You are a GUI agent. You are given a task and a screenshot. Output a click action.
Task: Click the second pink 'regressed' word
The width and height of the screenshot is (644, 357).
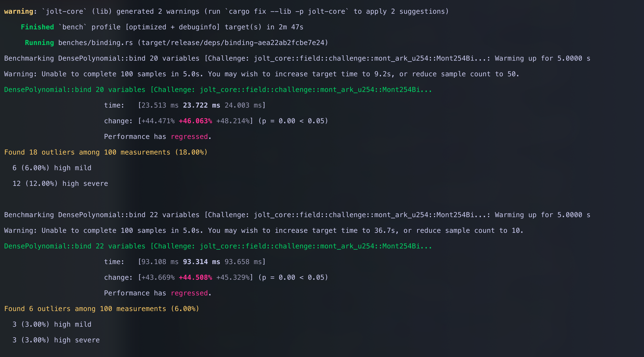(189, 293)
